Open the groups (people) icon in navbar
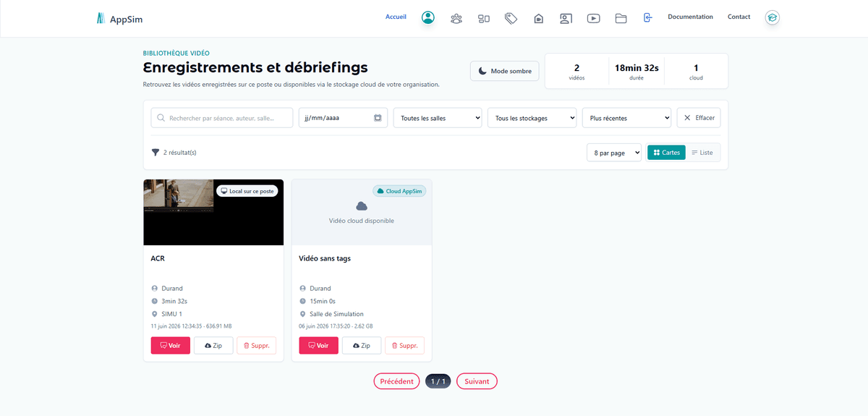 (x=456, y=18)
